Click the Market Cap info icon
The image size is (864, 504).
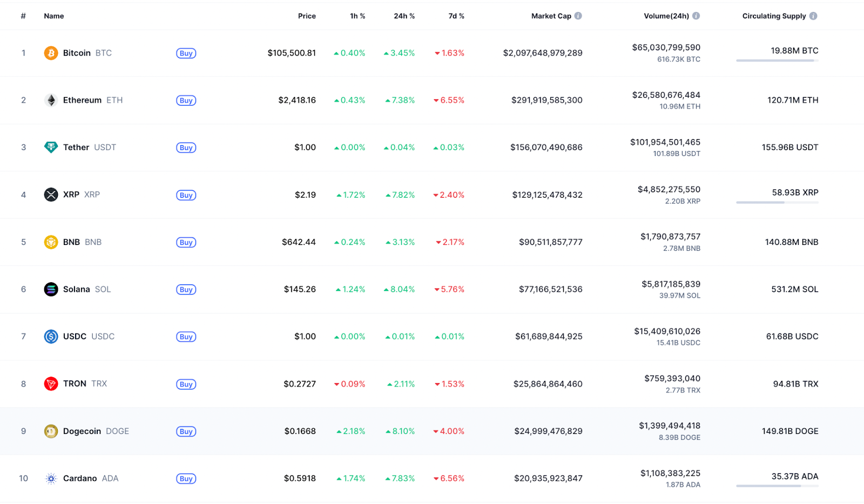578,16
